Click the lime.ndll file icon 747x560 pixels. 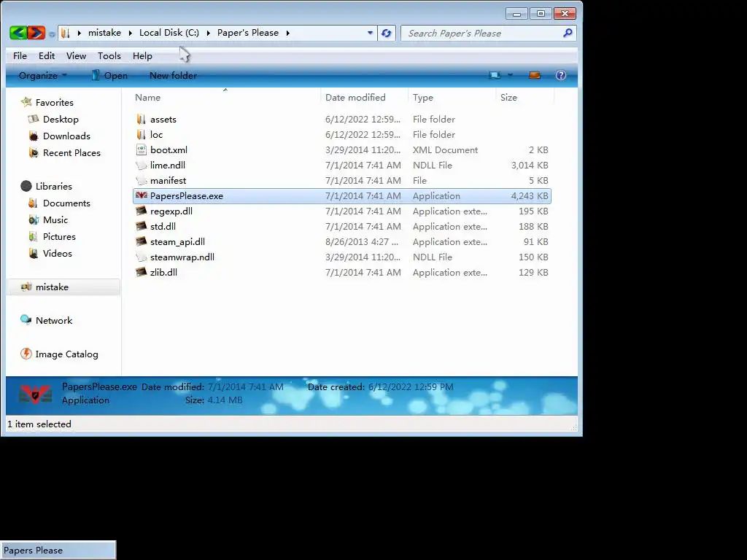(141, 166)
